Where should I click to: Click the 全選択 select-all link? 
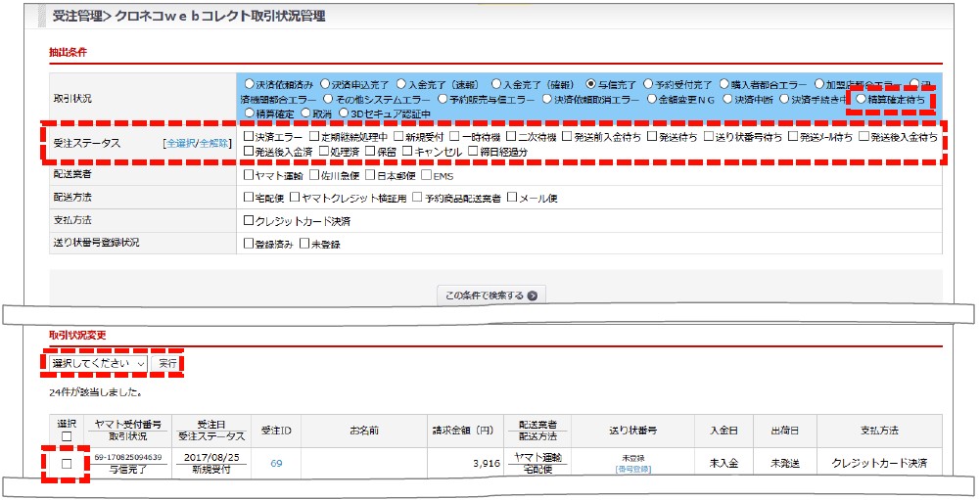[181, 144]
